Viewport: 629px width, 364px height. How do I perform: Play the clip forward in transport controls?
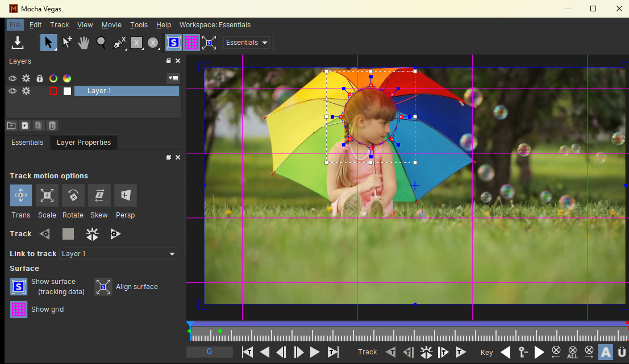pyautogui.click(x=315, y=352)
